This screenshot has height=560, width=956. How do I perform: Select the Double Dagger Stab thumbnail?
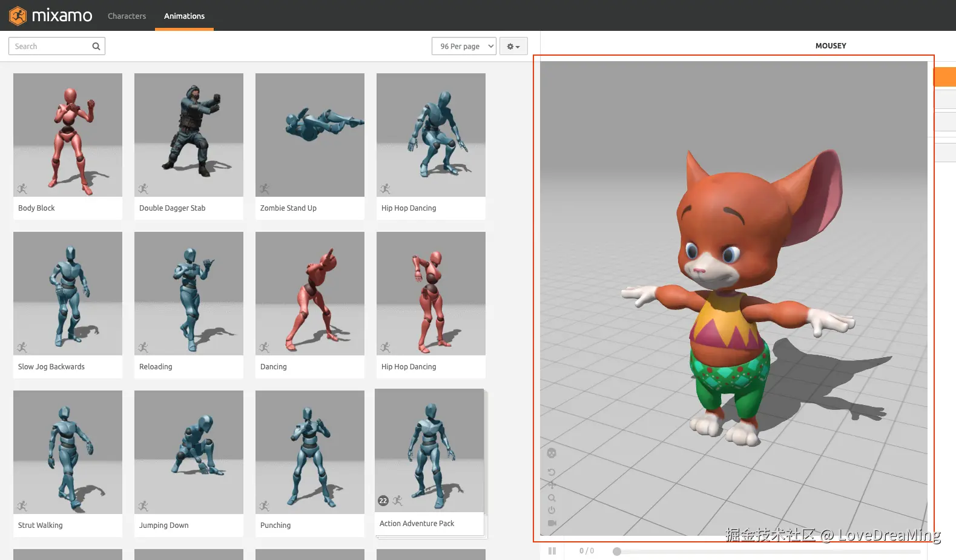point(189,135)
